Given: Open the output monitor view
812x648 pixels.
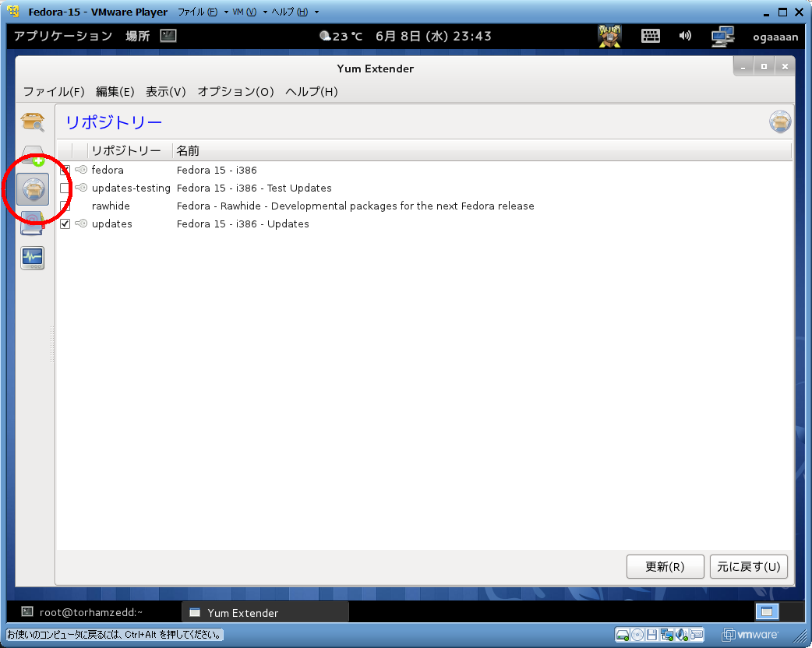Looking at the screenshot, I should pyautogui.click(x=32, y=258).
